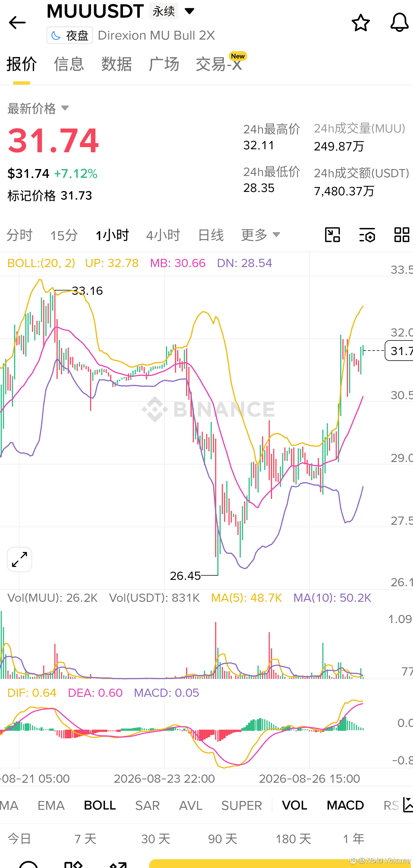Image resolution: width=413 pixels, height=868 pixels.
Task: Expand chart to fullscreen icon
Action: (19, 559)
